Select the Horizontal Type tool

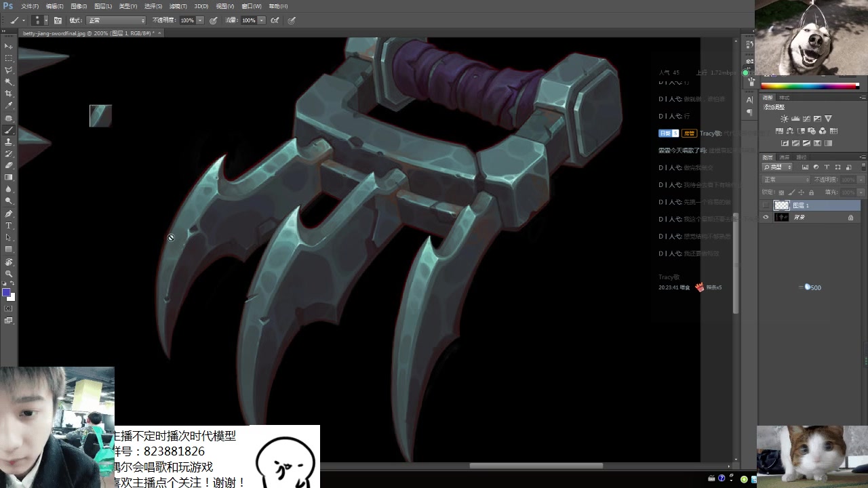[x=9, y=226]
